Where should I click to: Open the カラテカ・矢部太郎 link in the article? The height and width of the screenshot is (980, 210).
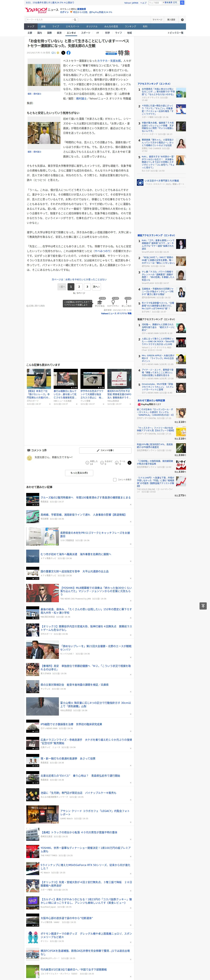tap(109, 61)
